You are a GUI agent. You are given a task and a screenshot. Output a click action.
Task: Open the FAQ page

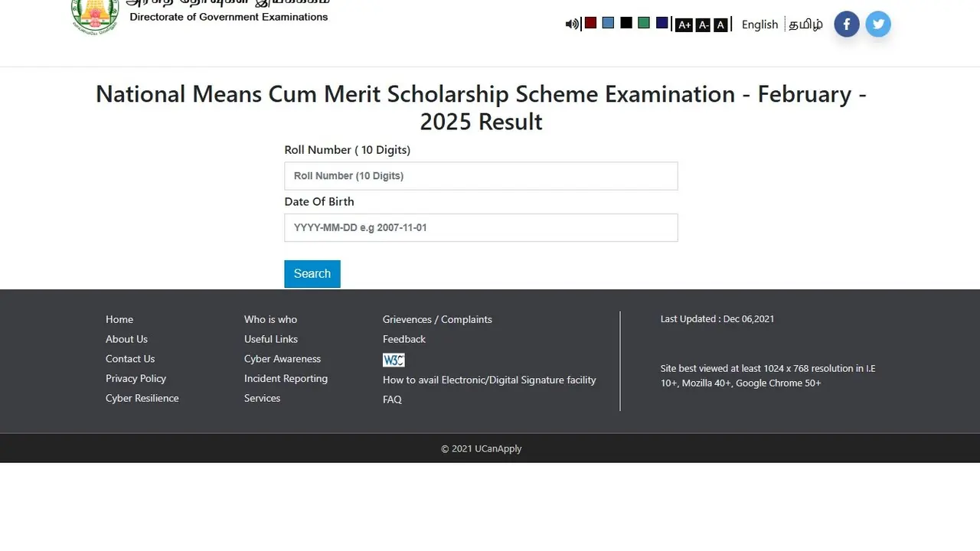[x=392, y=399]
